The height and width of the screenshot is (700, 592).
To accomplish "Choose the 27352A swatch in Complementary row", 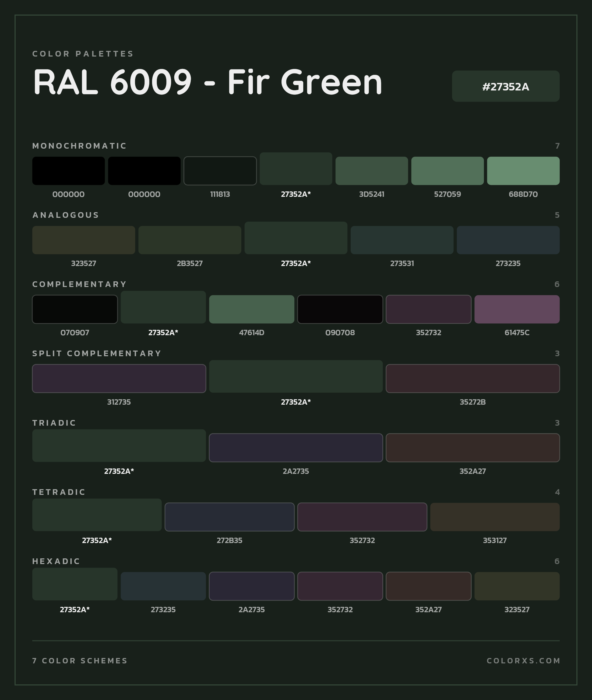I will (x=163, y=307).
